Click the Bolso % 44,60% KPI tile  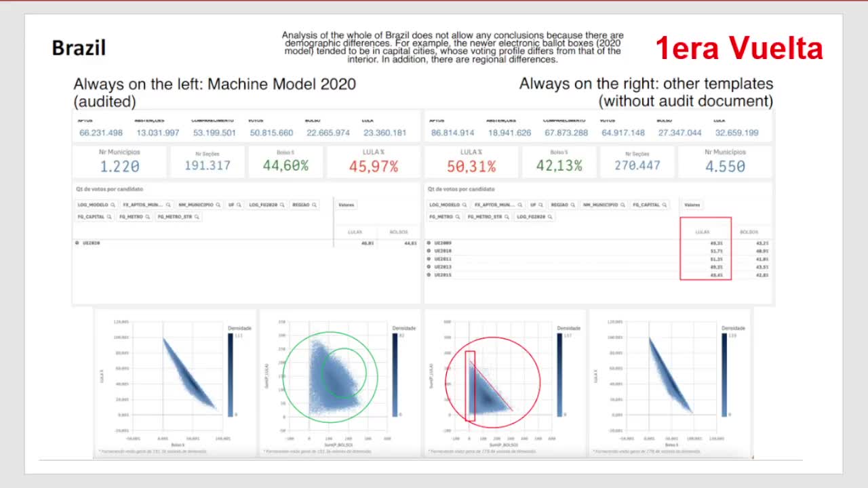click(x=285, y=162)
